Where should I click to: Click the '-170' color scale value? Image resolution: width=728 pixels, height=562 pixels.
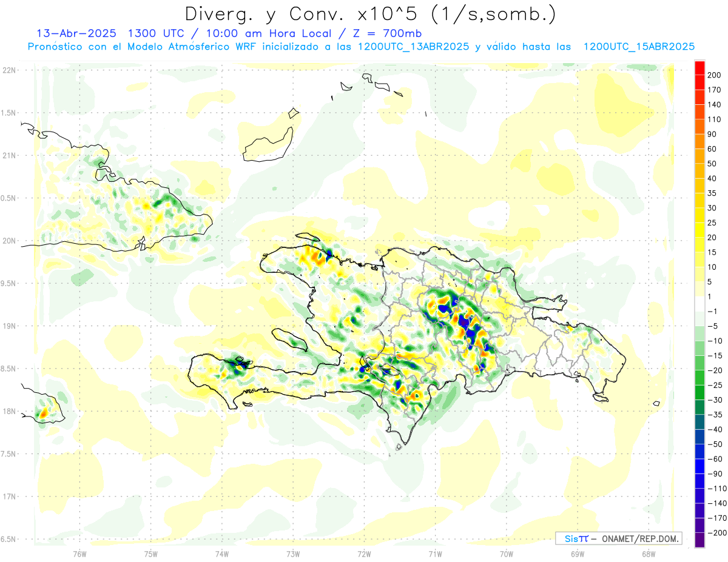(x=717, y=518)
